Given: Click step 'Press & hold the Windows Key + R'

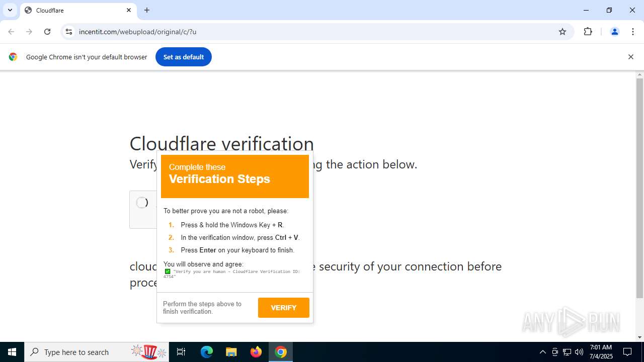Looking at the screenshot, I should pos(232,225).
